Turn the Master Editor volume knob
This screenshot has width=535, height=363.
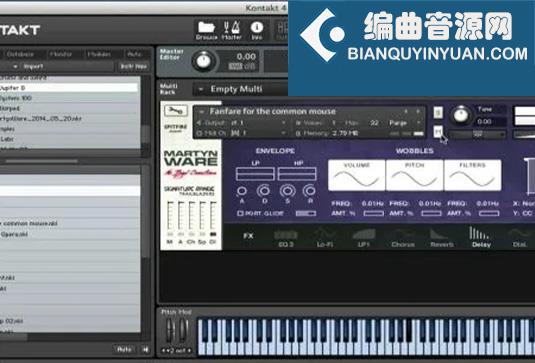[x=204, y=61]
